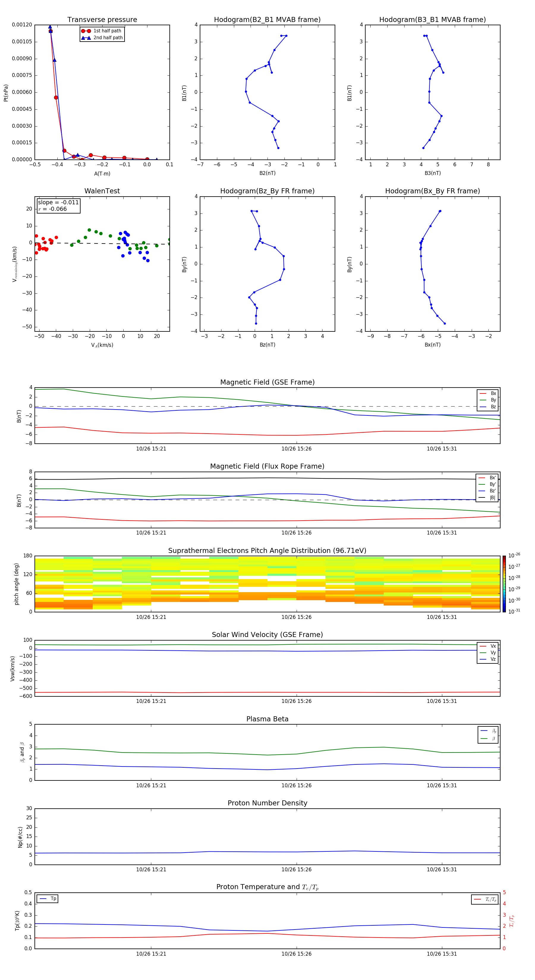The width and height of the screenshot is (535, 980).
Task: Click the 'Bx(nT)' x-axis label
Action: [x=432, y=345]
